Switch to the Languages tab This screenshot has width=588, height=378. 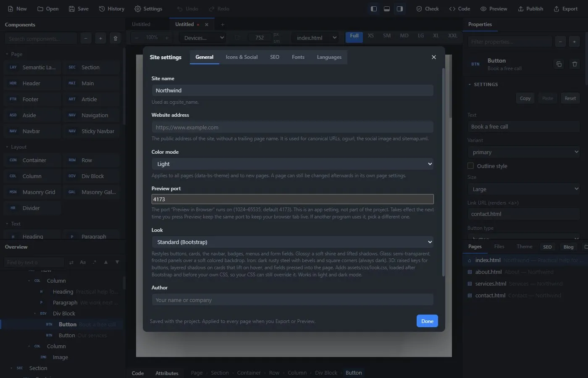329,57
